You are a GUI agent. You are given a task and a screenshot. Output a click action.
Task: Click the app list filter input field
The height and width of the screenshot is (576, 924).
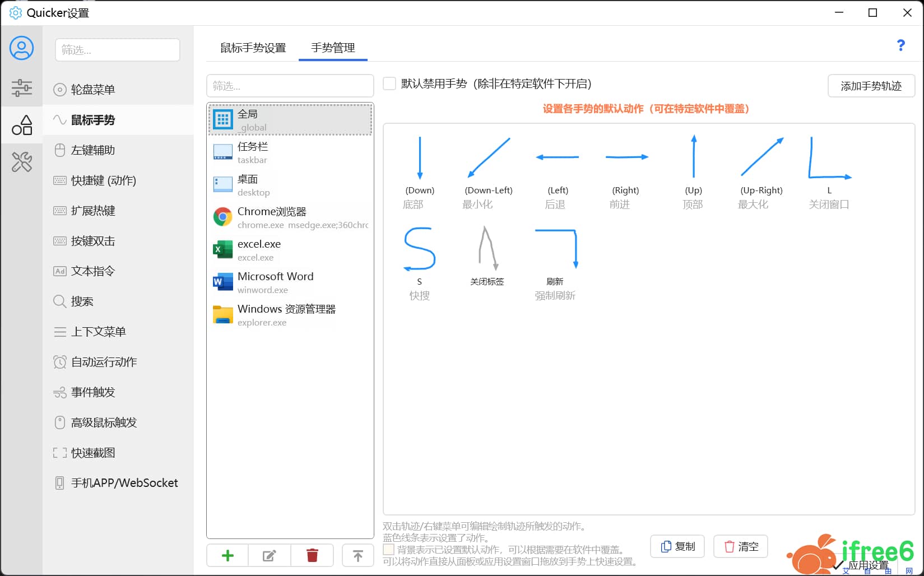tap(290, 86)
